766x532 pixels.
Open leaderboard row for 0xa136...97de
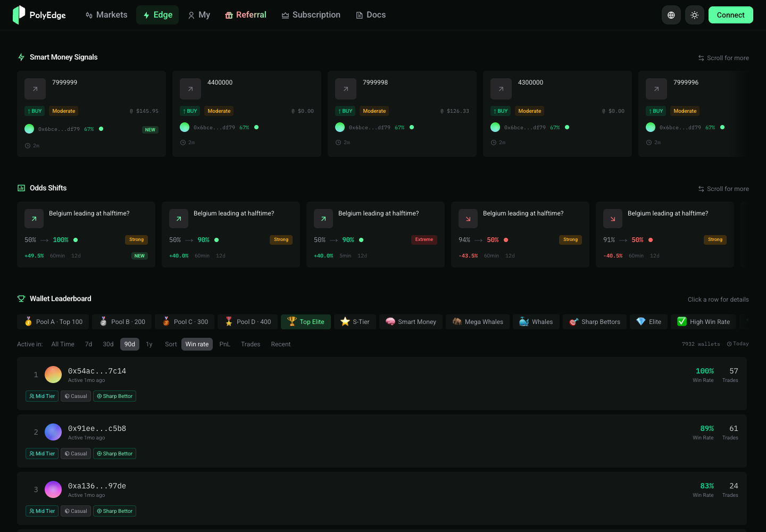point(382,498)
